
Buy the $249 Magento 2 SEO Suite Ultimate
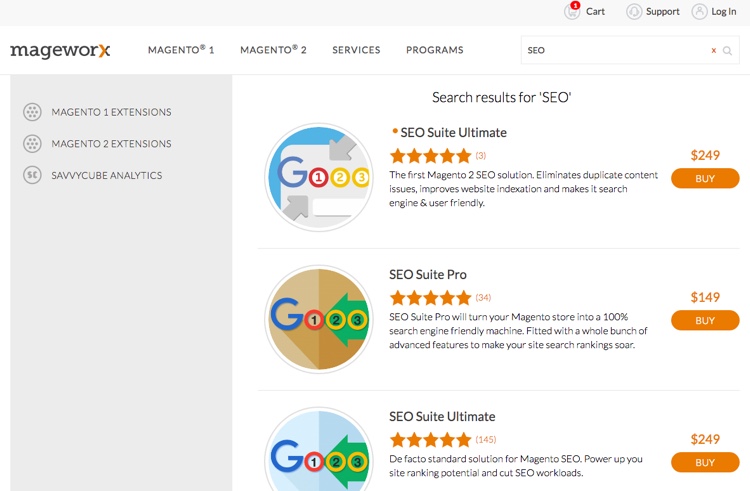(x=705, y=179)
